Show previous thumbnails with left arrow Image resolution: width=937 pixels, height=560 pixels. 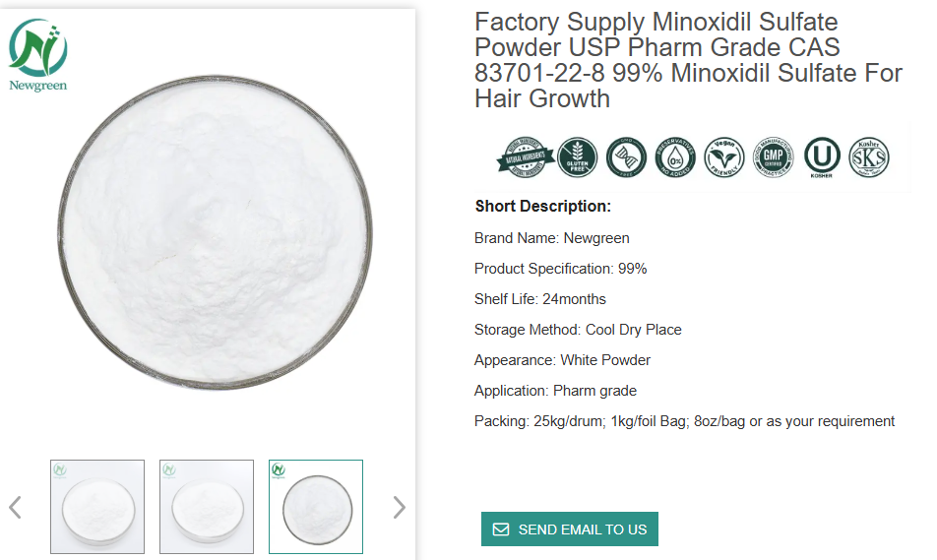click(x=15, y=508)
